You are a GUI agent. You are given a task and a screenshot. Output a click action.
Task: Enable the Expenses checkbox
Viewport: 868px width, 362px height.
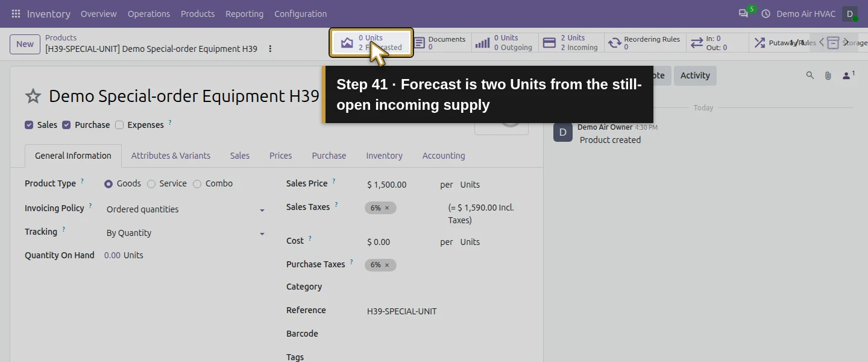point(119,125)
